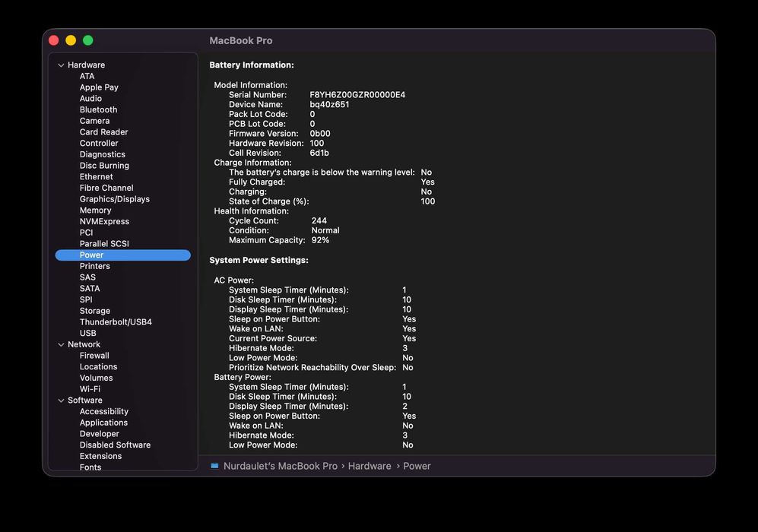758x532 pixels.
Task: Select Extensions under Software
Action: click(100, 456)
